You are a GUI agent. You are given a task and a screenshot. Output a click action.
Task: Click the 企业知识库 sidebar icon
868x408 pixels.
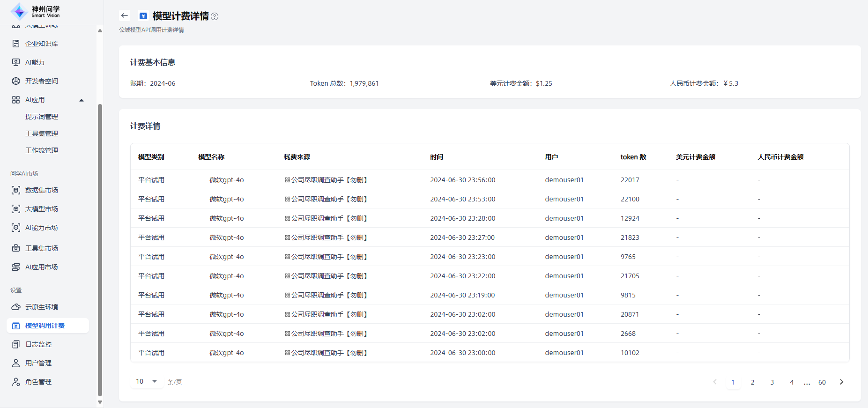(16, 44)
